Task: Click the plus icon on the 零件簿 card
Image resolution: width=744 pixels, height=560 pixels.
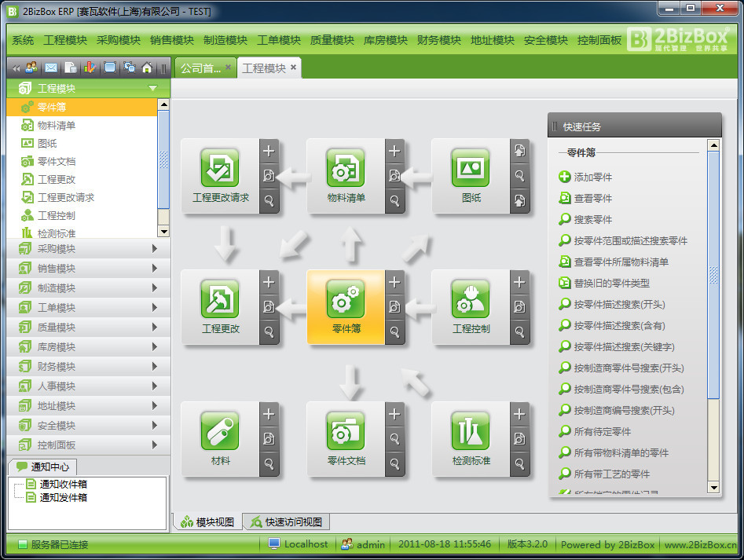Action: pyautogui.click(x=394, y=282)
